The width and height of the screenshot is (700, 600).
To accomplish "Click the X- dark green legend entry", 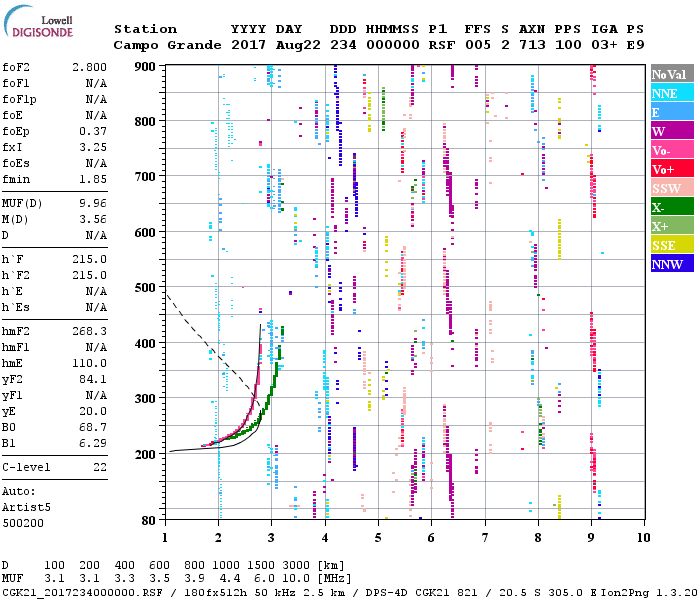I will [x=670, y=207].
